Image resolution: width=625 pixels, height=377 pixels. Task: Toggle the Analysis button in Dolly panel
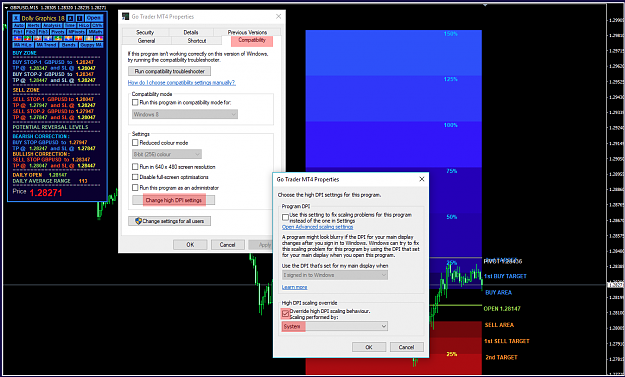[x=52, y=26]
